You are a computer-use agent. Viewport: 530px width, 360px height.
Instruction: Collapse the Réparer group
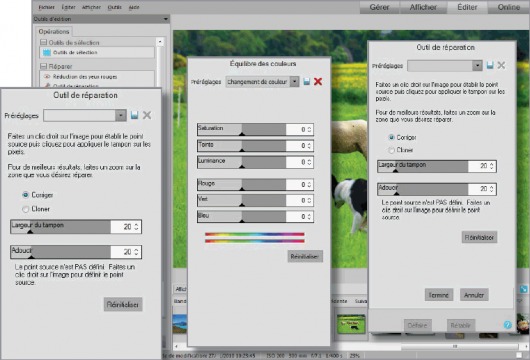coord(43,66)
